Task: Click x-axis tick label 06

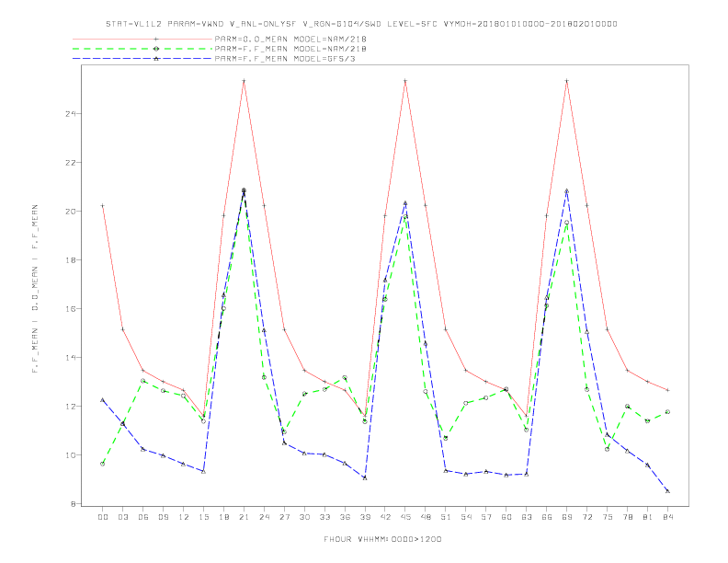Action: tap(143, 517)
